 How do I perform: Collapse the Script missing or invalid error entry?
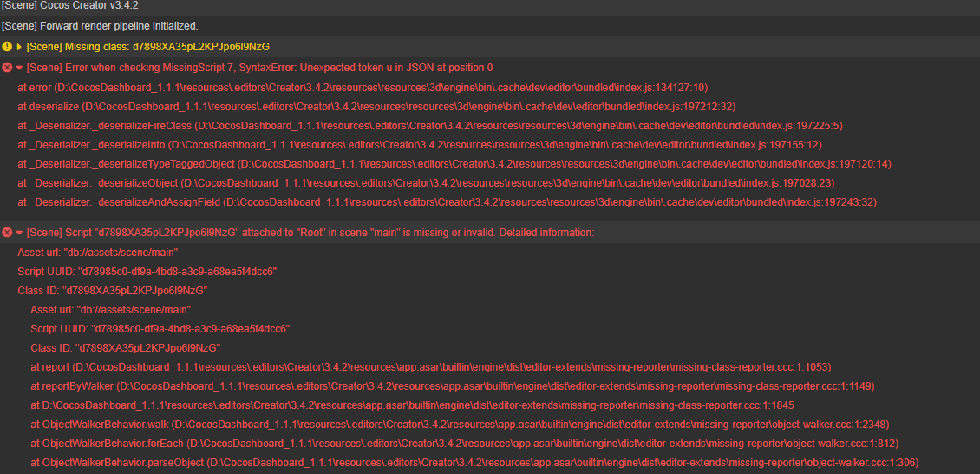pyautogui.click(x=19, y=233)
